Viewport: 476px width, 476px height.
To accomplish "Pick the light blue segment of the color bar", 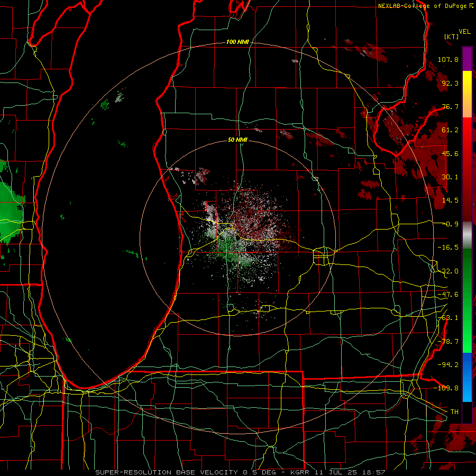I will 467,390.
